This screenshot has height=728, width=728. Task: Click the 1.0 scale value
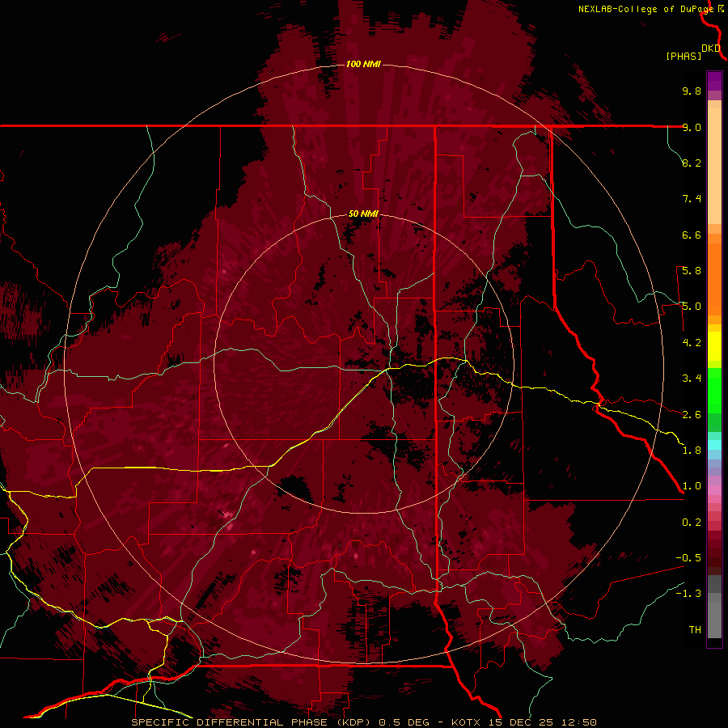[692, 486]
